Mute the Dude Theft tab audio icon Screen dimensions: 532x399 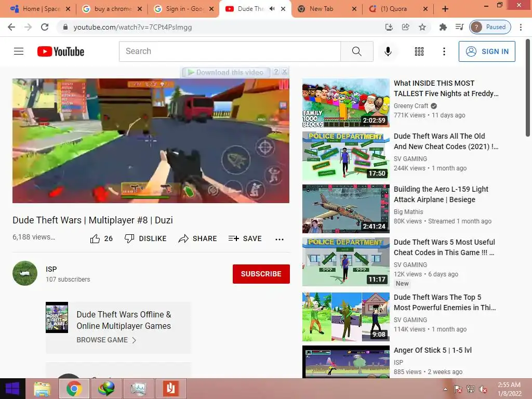point(272,9)
